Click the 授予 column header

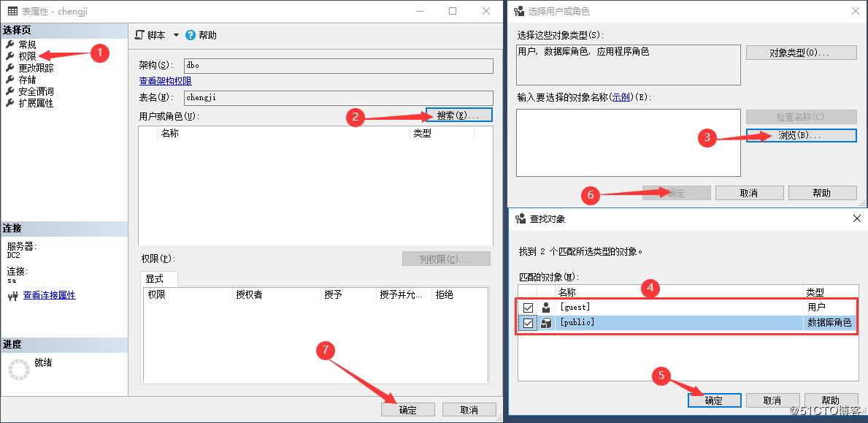coord(348,294)
